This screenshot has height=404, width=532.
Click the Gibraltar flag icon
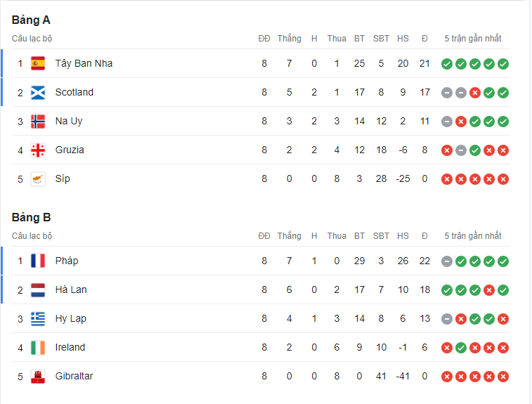tap(38, 376)
